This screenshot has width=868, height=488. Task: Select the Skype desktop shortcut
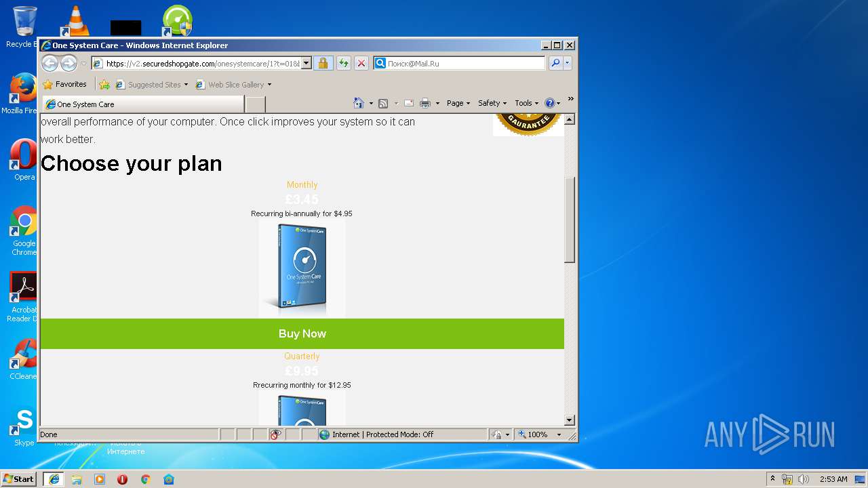(x=24, y=427)
